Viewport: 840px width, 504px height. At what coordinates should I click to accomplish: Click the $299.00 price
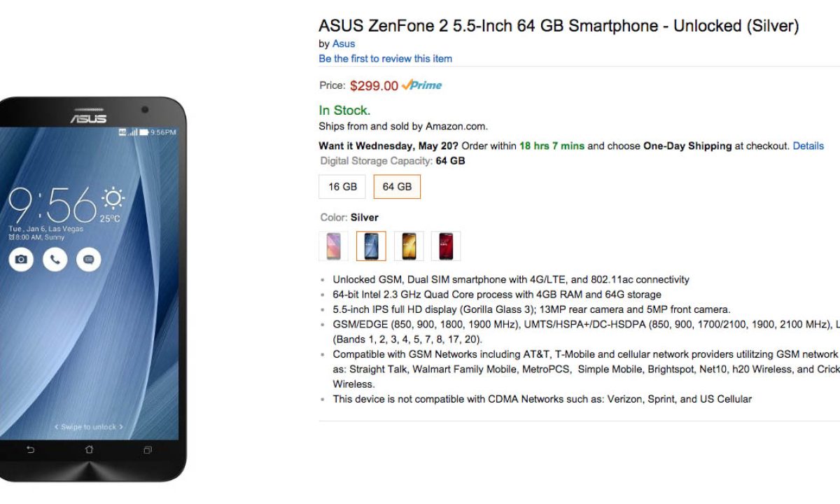pyautogui.click(x=374, y=86)
